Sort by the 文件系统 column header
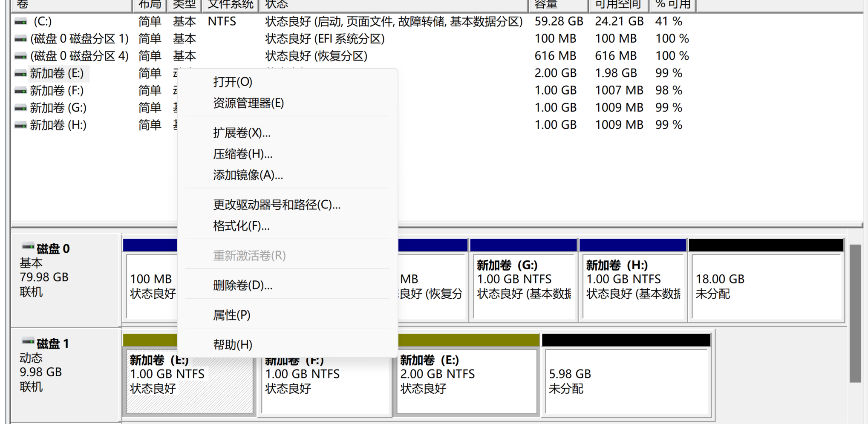The width and height of the screenshot is (868, 424). point(231,5)
